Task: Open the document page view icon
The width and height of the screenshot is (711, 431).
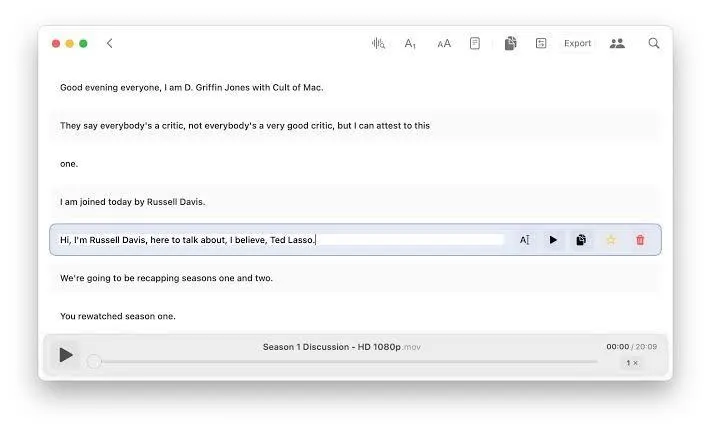Action: (x=475, y=44)
